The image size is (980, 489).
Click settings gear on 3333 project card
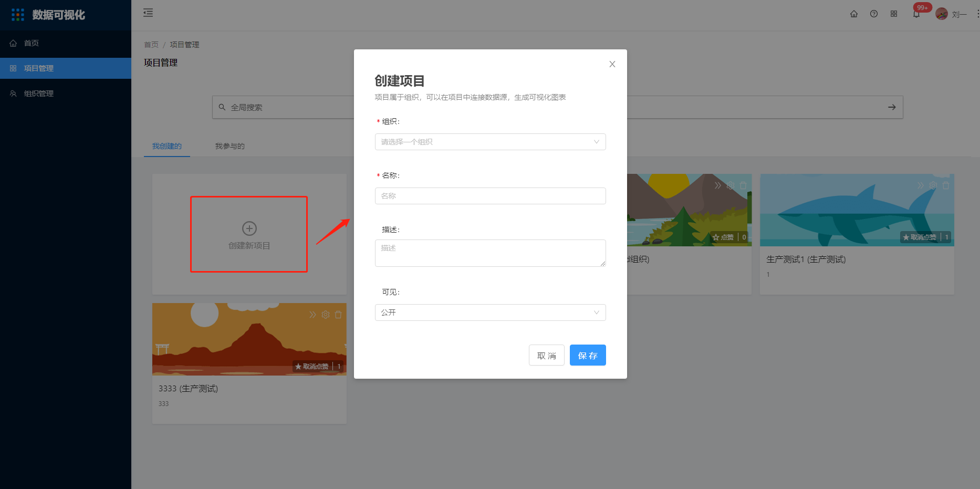click(326, 315)
